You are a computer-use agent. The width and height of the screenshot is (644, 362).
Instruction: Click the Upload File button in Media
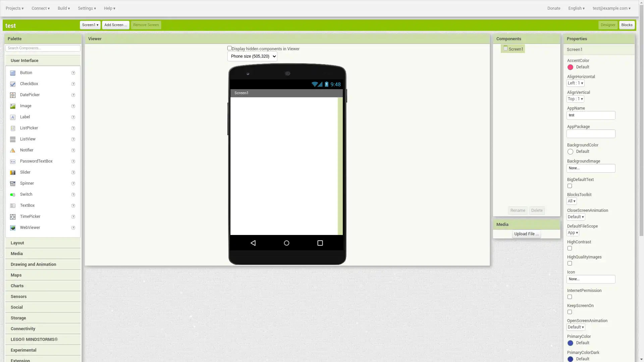coord(526,234)
